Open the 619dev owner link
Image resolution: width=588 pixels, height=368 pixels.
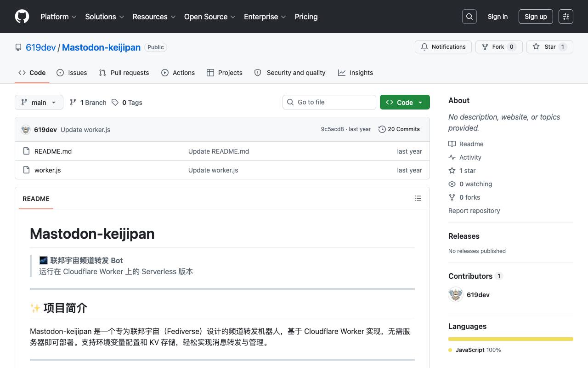point(41,47)
